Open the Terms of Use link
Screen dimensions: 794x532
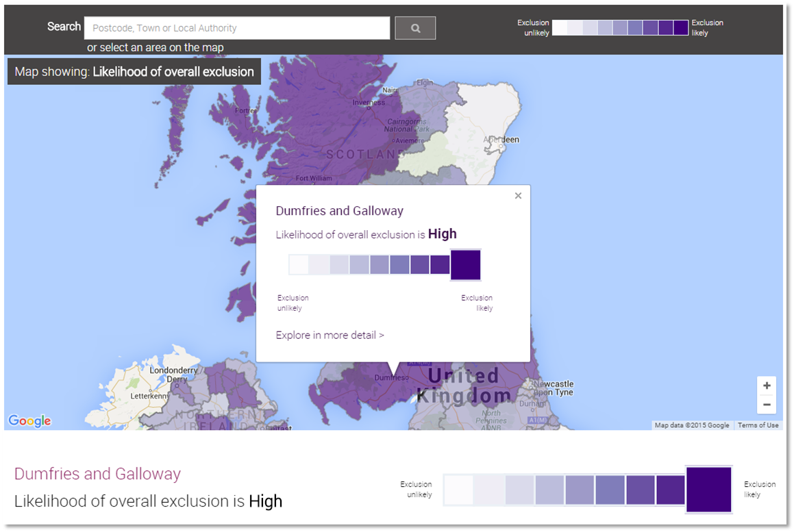pyautogui.click(x=758, y=425)
